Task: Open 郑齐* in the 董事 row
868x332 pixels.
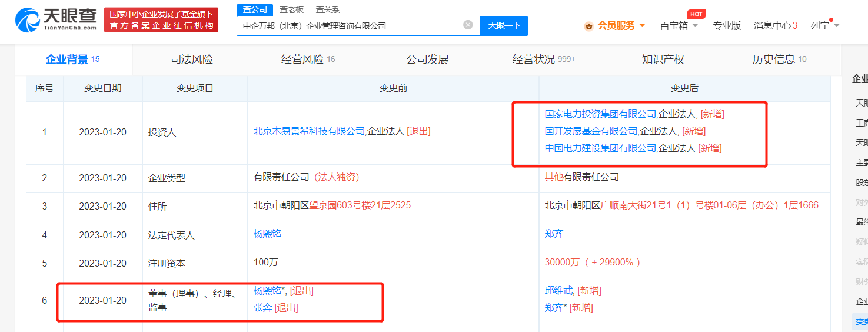Action: tap(556, 308)
